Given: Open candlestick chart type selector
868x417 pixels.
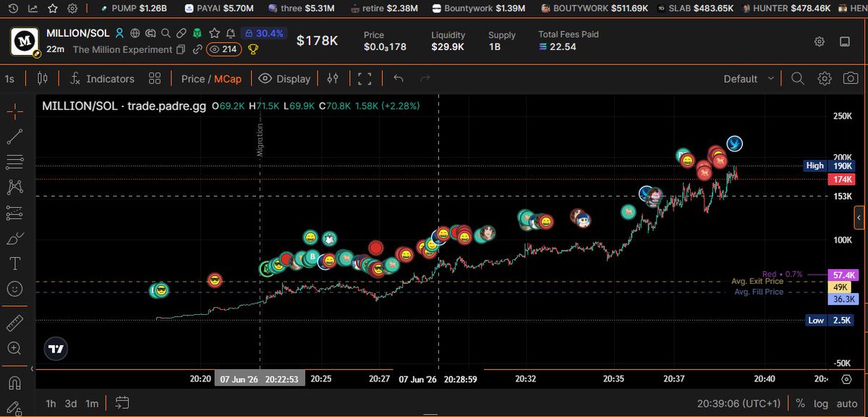Looking at the screenshot, I should (42, 78).
